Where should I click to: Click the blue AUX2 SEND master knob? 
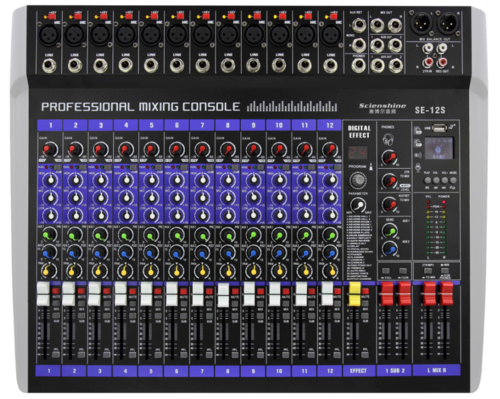coord(389,249)
